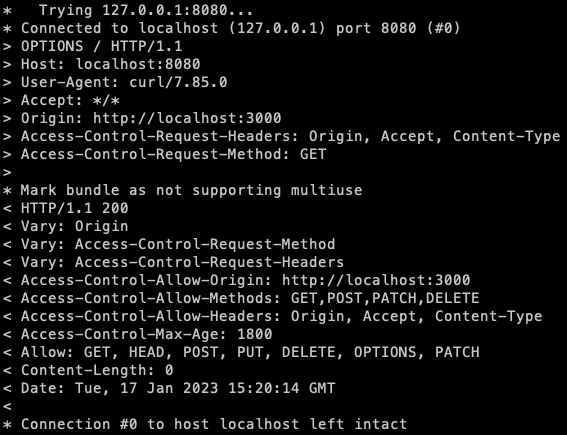Click the Access-Control-Allow-Origin localhost:3000 URL
This screenshot has width=567, height=435.
(376, 280)
